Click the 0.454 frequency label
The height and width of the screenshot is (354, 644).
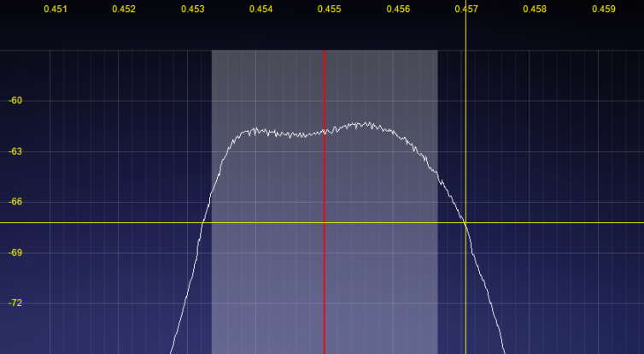261,9
